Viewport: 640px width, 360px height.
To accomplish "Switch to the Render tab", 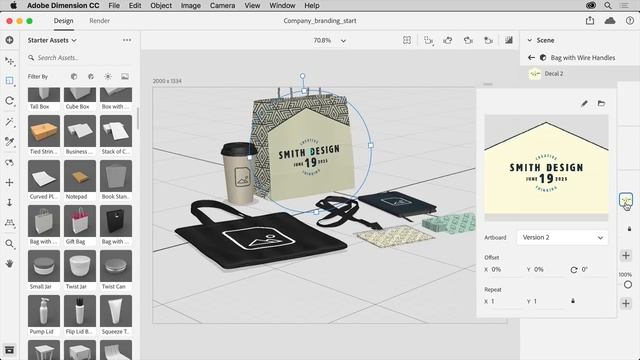I will [x=100, y=21].
